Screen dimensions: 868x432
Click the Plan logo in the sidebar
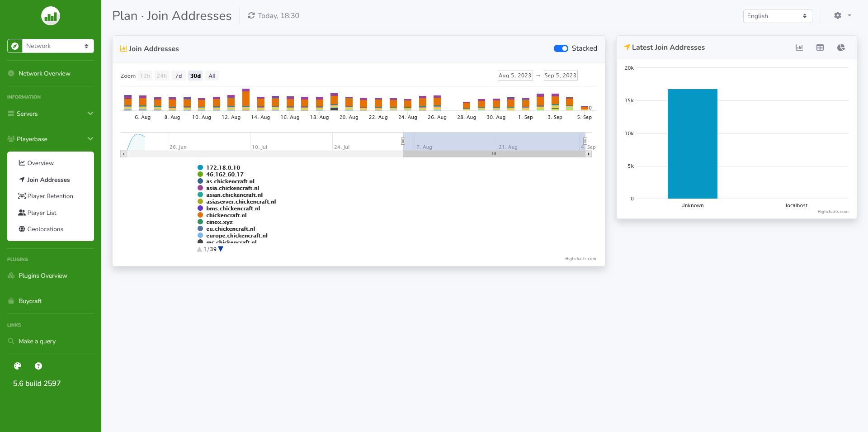(50, 16)
